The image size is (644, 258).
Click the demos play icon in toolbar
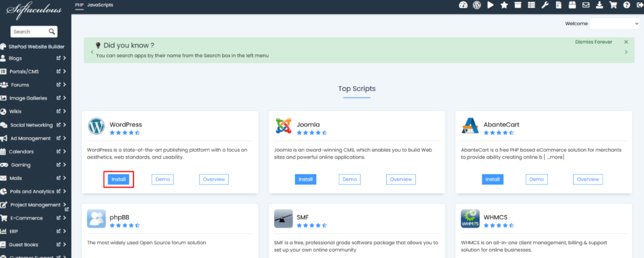tap(491, 5)
